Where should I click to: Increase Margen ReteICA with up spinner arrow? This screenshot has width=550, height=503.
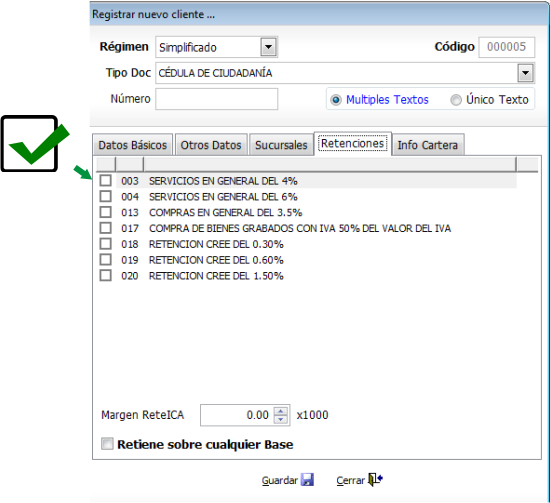280,411
